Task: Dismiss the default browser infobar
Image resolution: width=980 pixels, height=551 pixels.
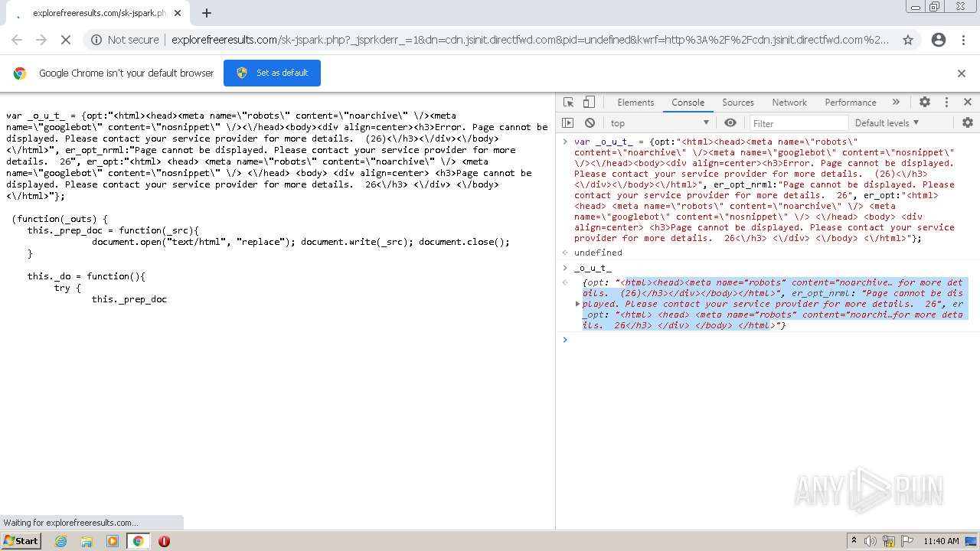Action: 962,73
